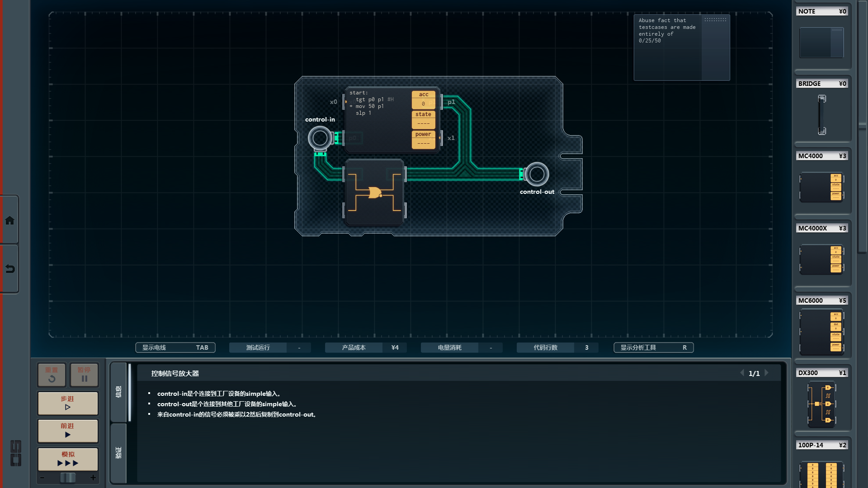Increase simulation speed with plus sign

[x=93, y=478]
